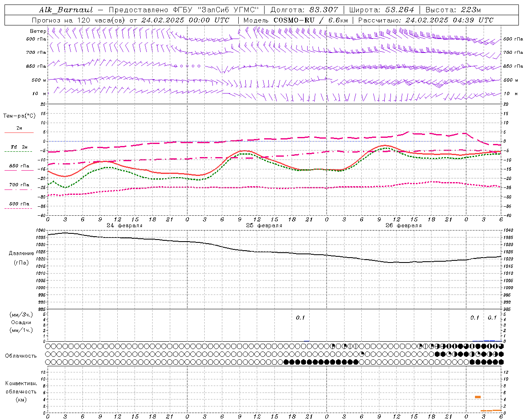Select the "Td 2м" dew point legend entry

click(x=19, y=147)
